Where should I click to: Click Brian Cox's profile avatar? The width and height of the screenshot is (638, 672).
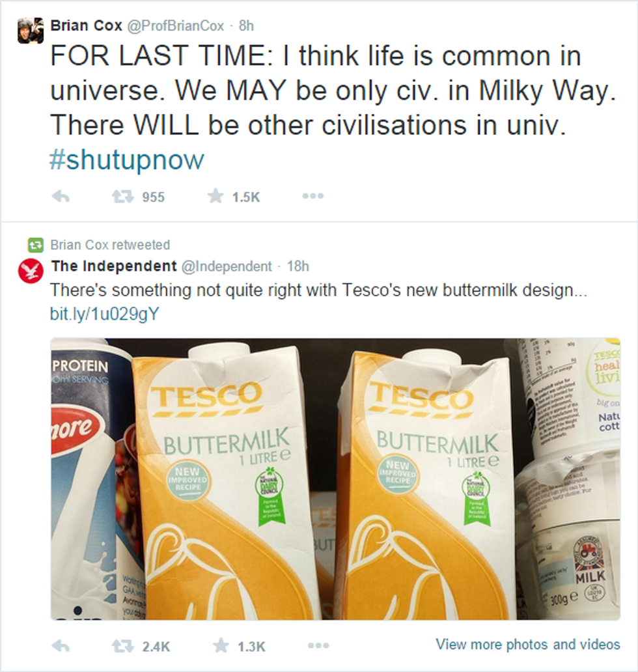tap(31, 31)
